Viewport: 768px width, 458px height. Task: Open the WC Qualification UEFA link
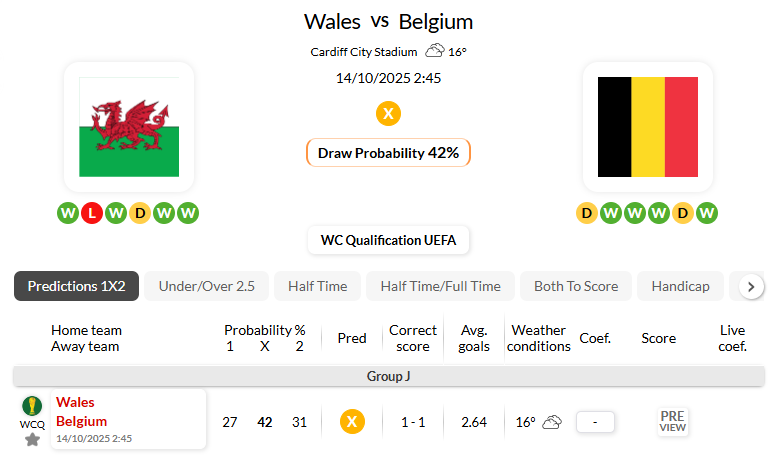click(x=388, y=240)
